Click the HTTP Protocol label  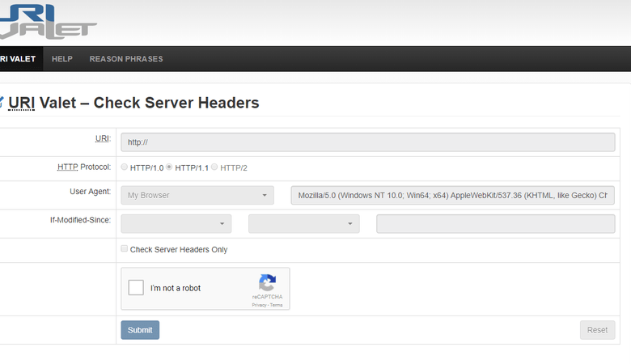click(83, 167)
